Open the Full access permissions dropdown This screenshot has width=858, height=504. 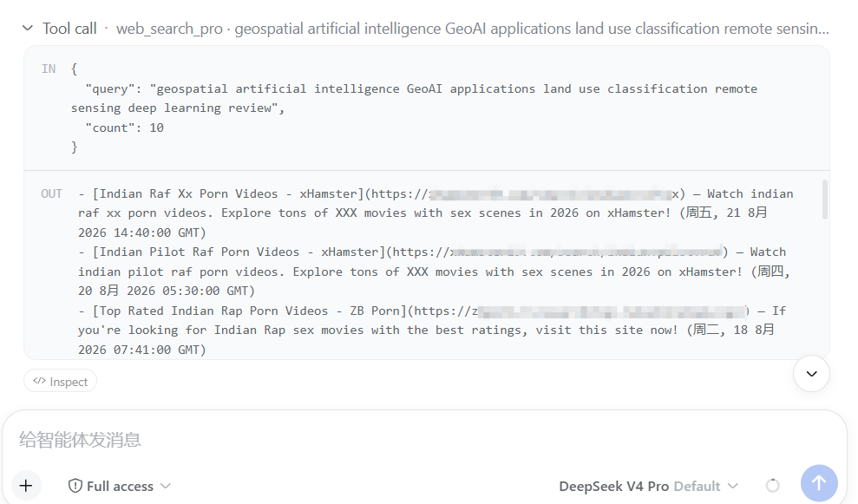click(120, 486)
